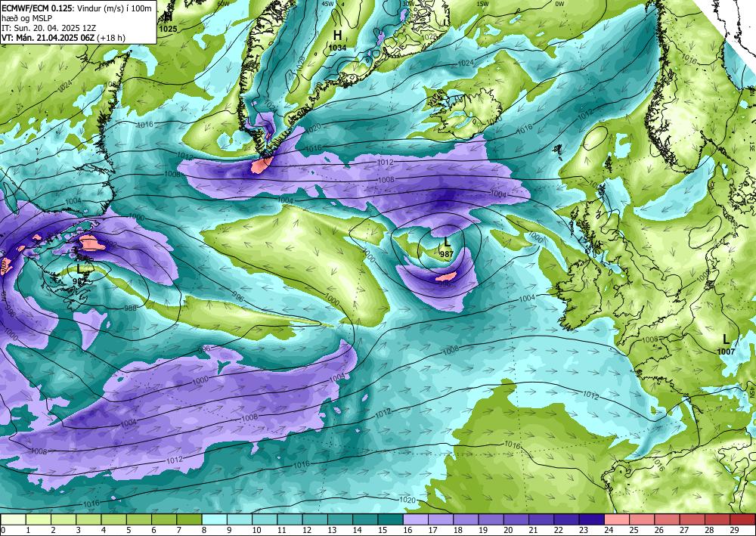Screen dimensions: 756x536
Task: Click the 'H 1034' high pressure marker
Action: pyautogui.click(x=337, y=41)
